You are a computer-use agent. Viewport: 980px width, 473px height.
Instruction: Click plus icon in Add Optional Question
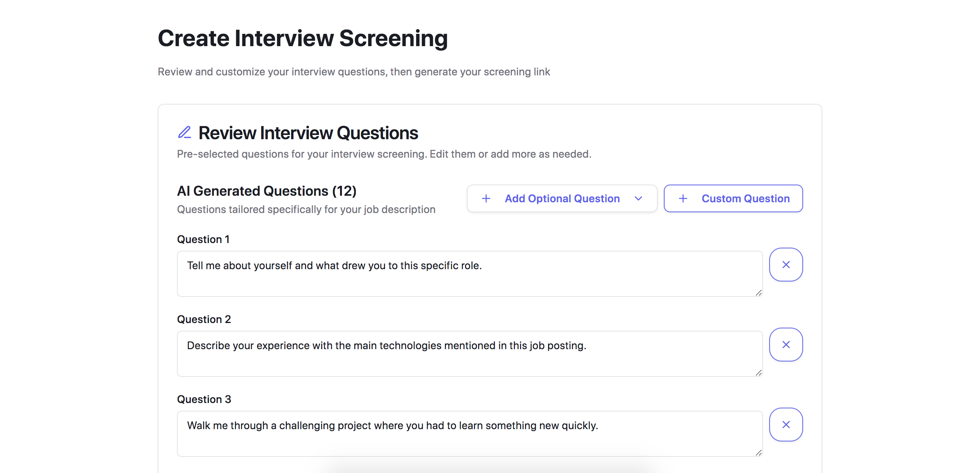tap(486, 198)
